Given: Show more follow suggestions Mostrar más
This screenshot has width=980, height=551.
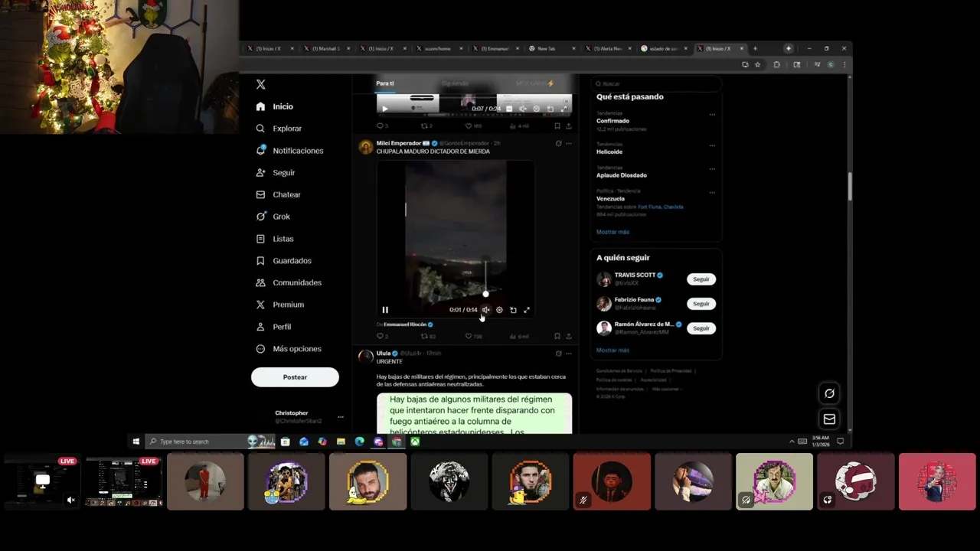Looking at the screenshot, I should [612, 350].
